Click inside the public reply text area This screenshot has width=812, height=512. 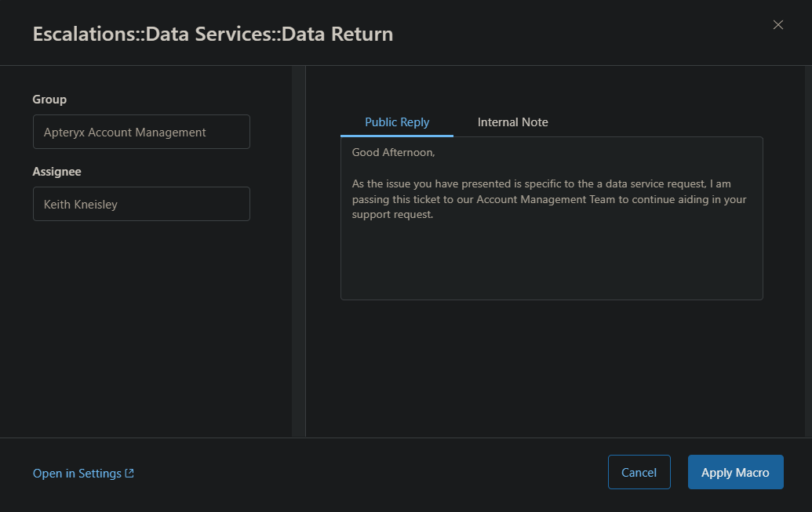pos(552,219)
